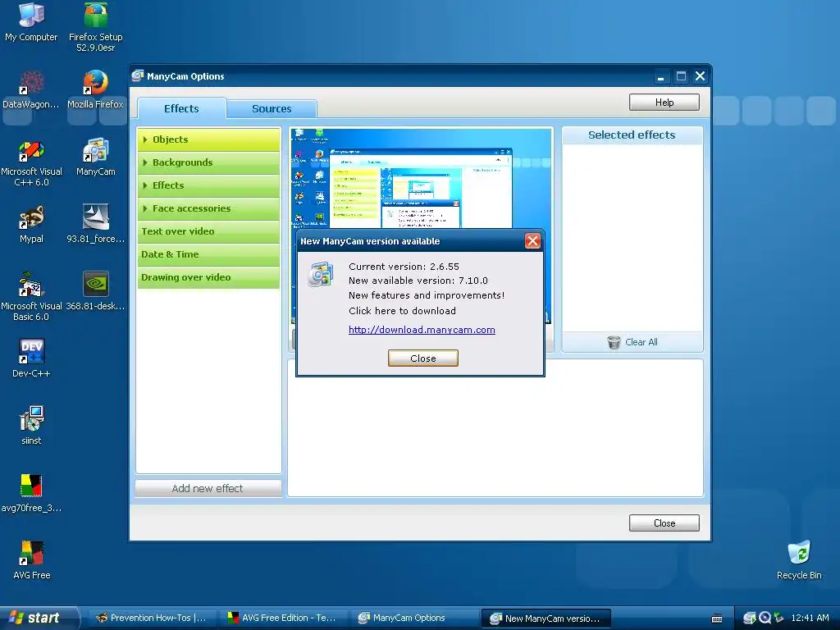The image size is (840, 630).
Task: Expand the Face accessories category
Action: pyautogui.click(x=208, y=208)
